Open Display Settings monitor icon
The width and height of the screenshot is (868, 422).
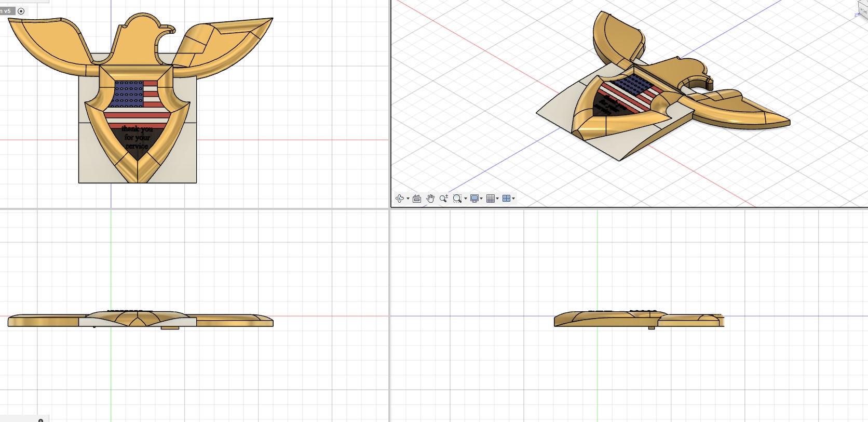[x=474, y=199]
